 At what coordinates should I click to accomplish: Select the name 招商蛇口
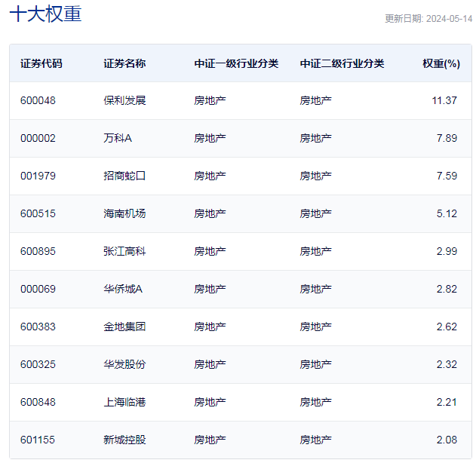(124, 176)
